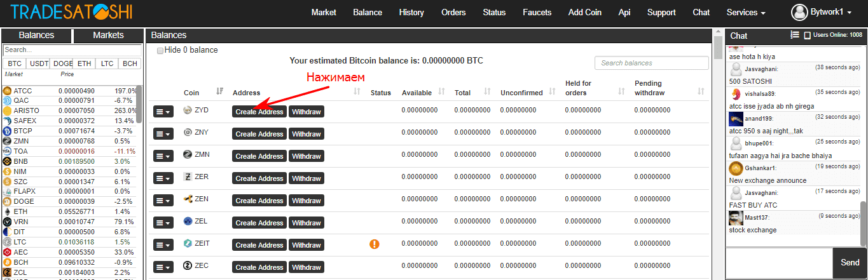Click the QAC market icon
Image resolution: width=868 pixels, height=280 pixels.
point(8,101)
